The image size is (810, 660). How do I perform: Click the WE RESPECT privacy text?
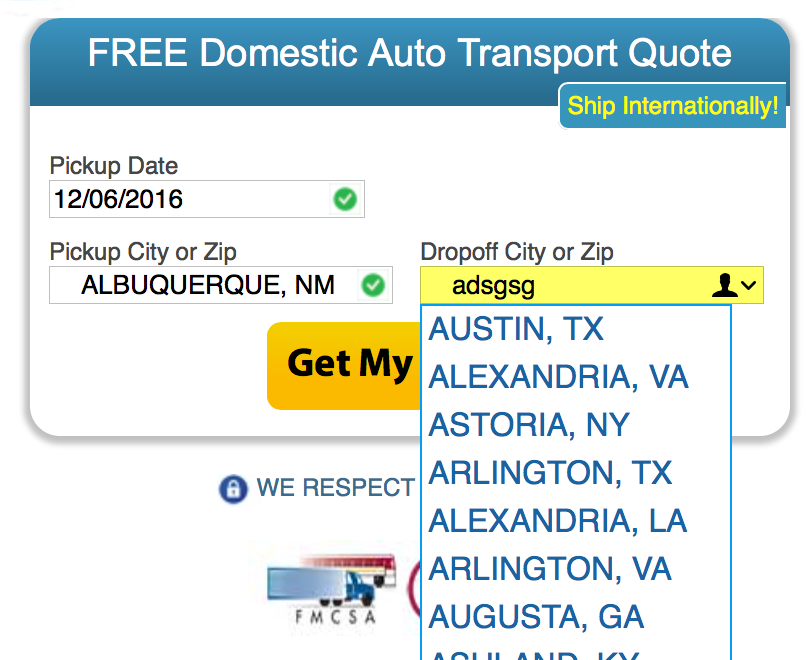point(335,488)
